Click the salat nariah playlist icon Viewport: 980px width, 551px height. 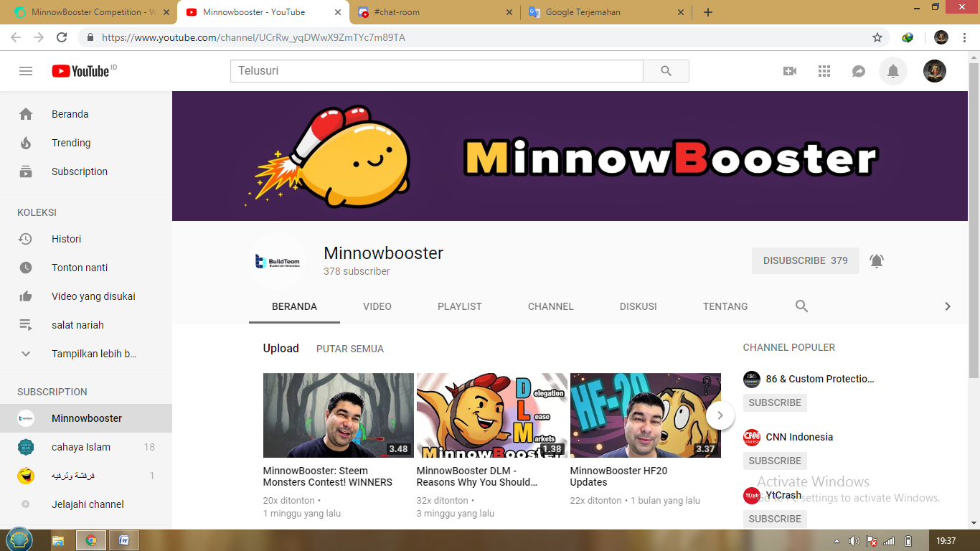pos(26,325)
